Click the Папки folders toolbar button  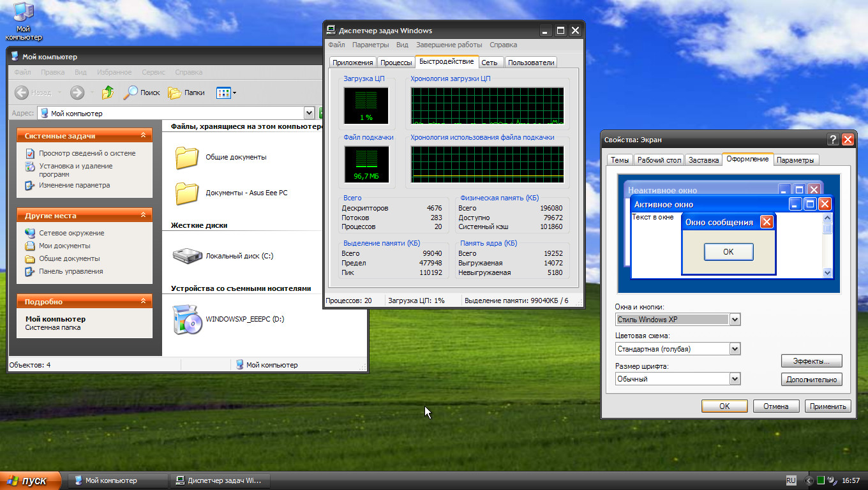click(x=186, y=93)
